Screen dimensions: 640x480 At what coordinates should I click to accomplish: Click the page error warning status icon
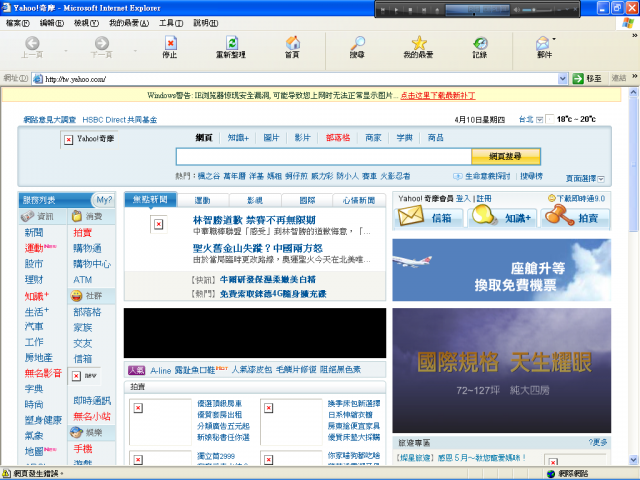[x=7, y=473]
